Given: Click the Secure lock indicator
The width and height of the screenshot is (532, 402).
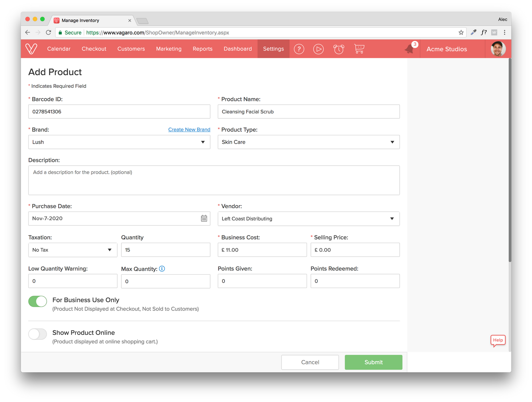Looking at the screenshot, I should click(70, 33).
